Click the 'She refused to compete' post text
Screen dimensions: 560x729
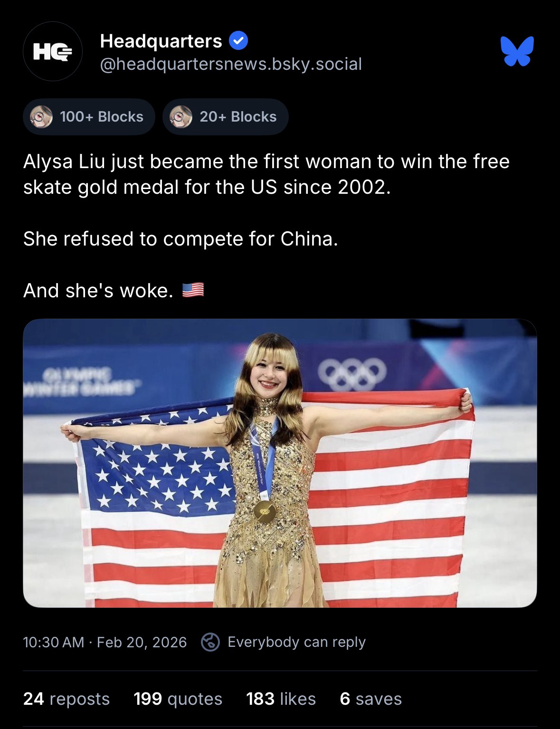point(180,238)
